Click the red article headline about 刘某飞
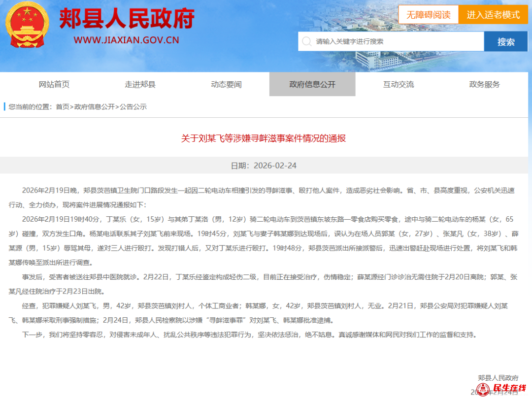Image resolution: width=532 pixels, height=400 pixels. pyautogui.click(x=264, y=138)
